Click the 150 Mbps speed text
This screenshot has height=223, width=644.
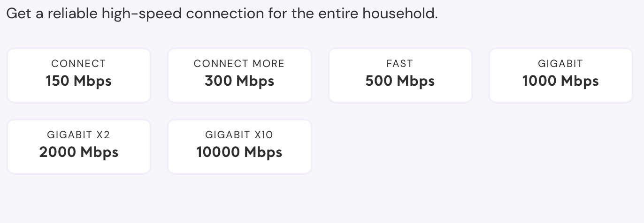click(x=79, y=82)
